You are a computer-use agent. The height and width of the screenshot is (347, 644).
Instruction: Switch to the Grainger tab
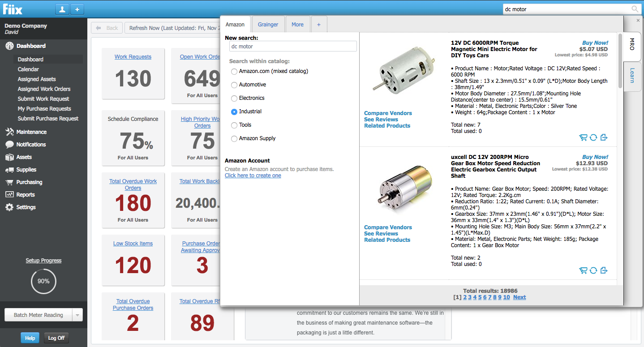click(268, 25)
